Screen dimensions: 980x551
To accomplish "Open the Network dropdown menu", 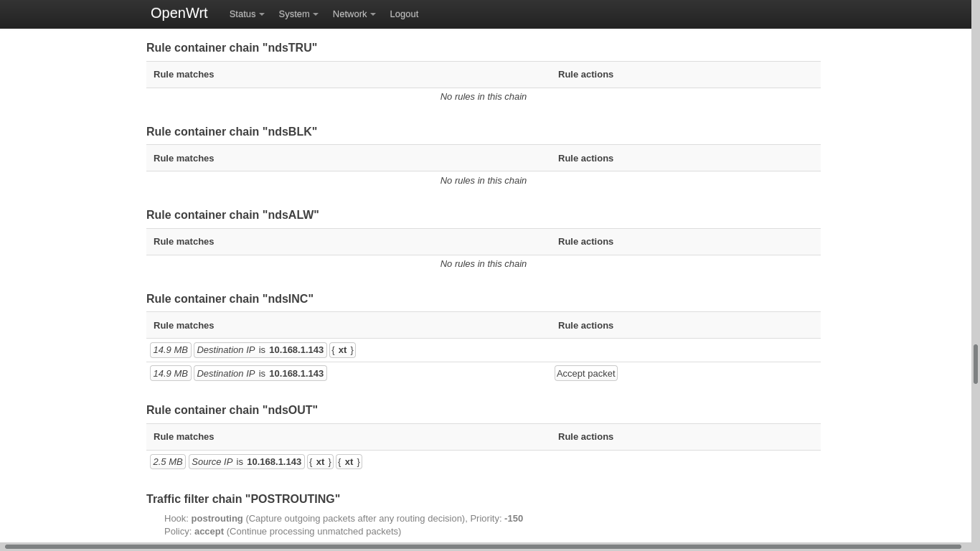I will click(353, 14).
